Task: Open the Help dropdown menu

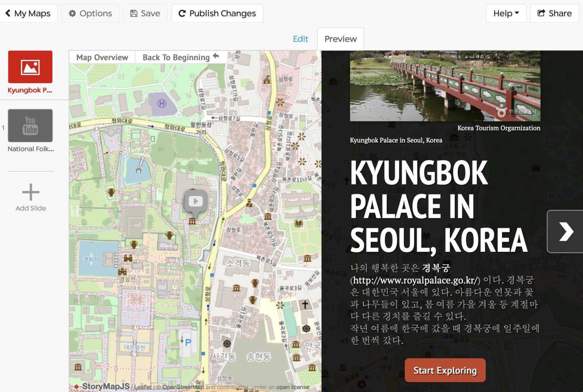Action: tap(506, 13)
